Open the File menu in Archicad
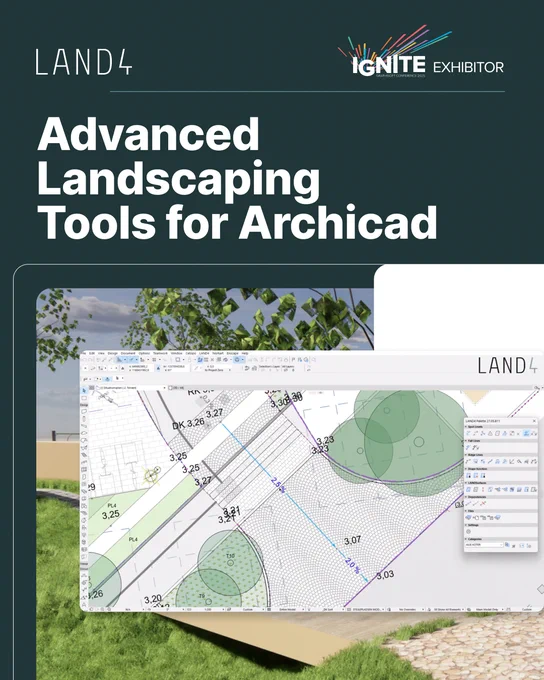The height and width of the screenshot is (680, 544). click(84, 353)
